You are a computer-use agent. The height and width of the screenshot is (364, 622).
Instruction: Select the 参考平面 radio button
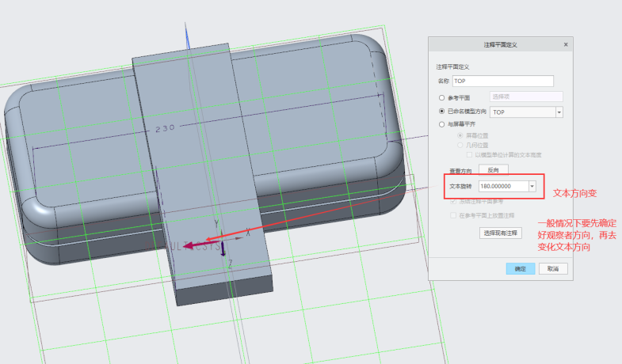[442, 97]
